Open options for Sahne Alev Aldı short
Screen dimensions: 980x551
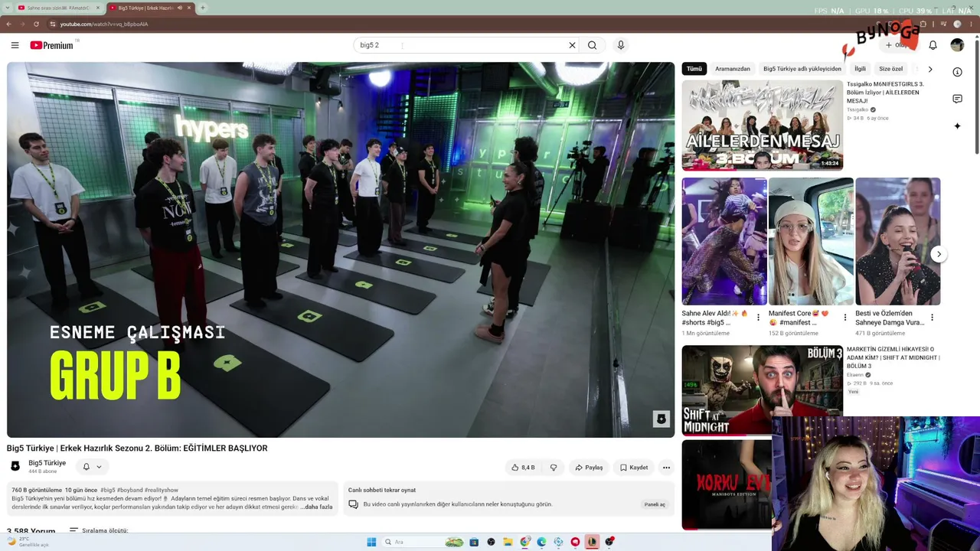759,317
